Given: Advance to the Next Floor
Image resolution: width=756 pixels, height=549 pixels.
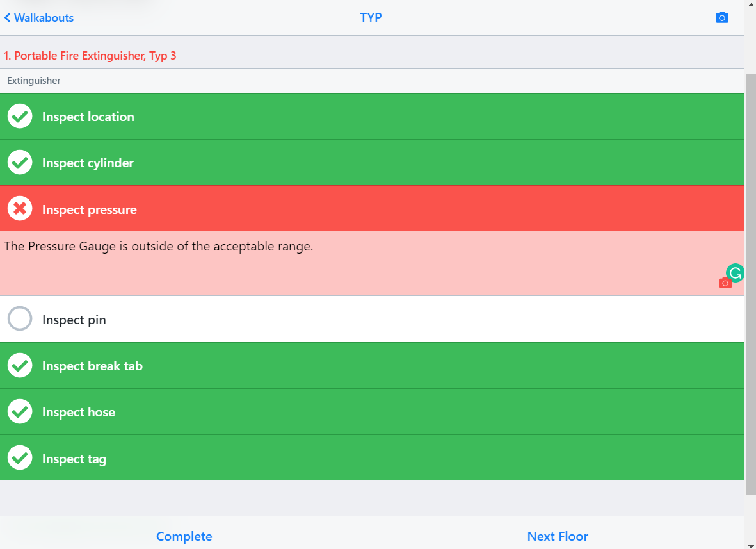Looking at the screenshot, I should click(x=558, y=536).
